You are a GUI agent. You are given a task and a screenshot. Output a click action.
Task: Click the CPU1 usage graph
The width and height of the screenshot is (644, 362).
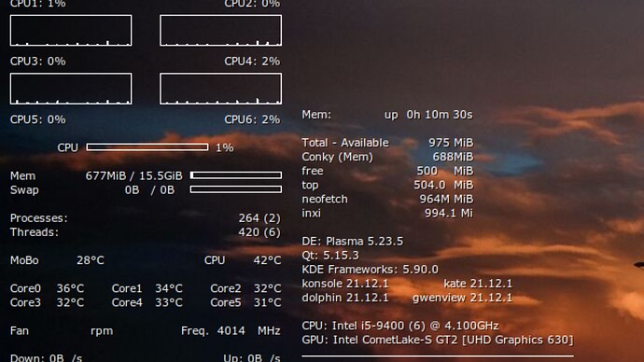click(71, 31)
